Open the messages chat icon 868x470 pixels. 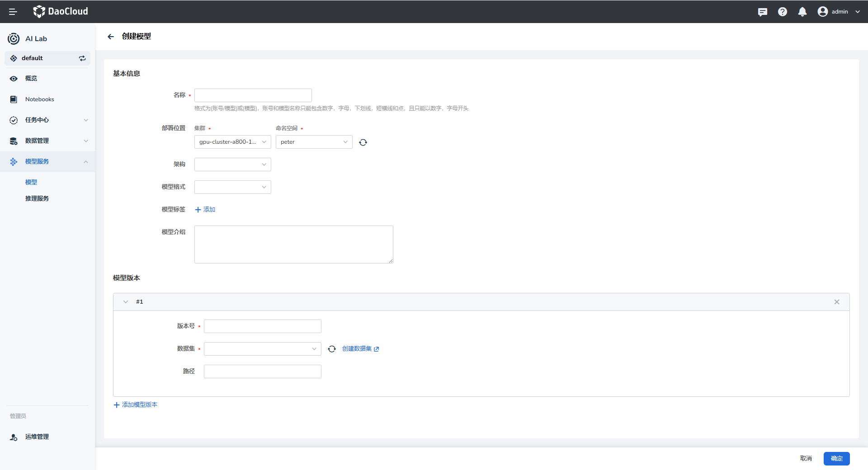762,12
